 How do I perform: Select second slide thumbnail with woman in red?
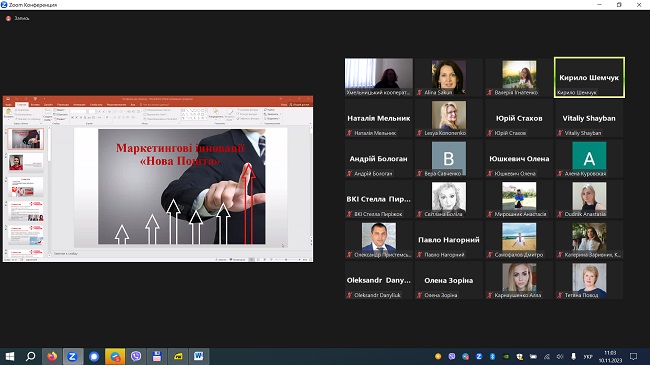[x=26, y=163]
